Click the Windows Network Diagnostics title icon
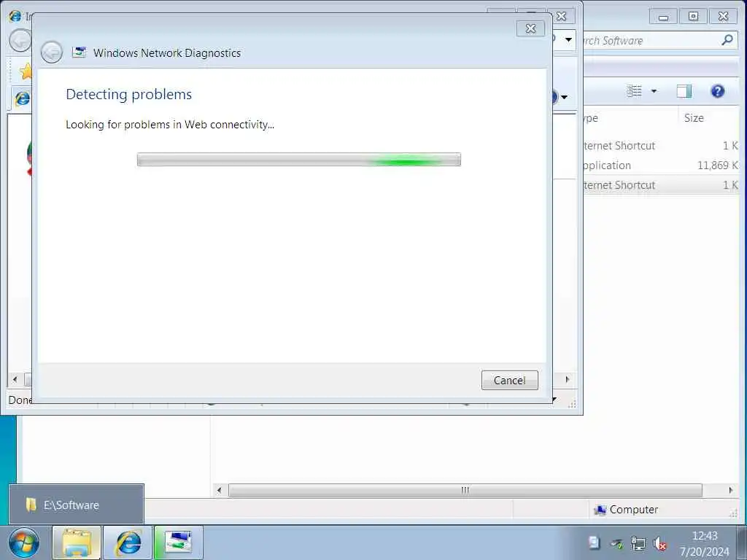Viewport: 747px width, 560px height. pyautogui.click(x=79, y=52)
